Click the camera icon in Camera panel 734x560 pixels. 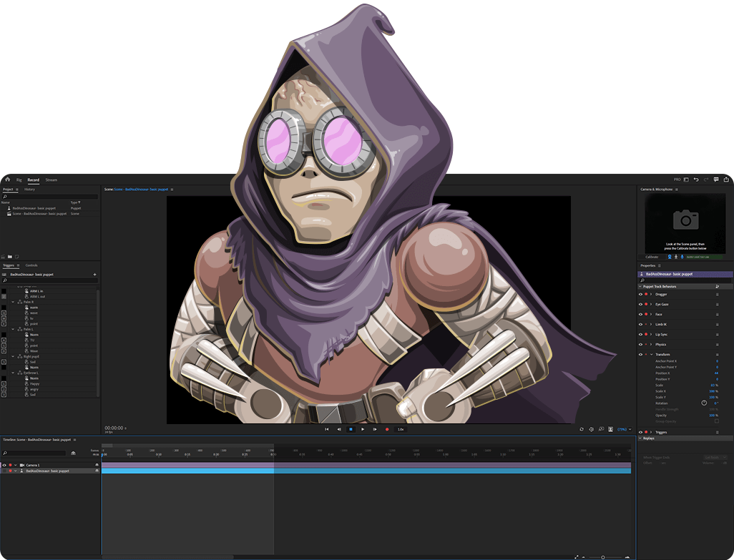pyautogui.click(x=685, y=220)
